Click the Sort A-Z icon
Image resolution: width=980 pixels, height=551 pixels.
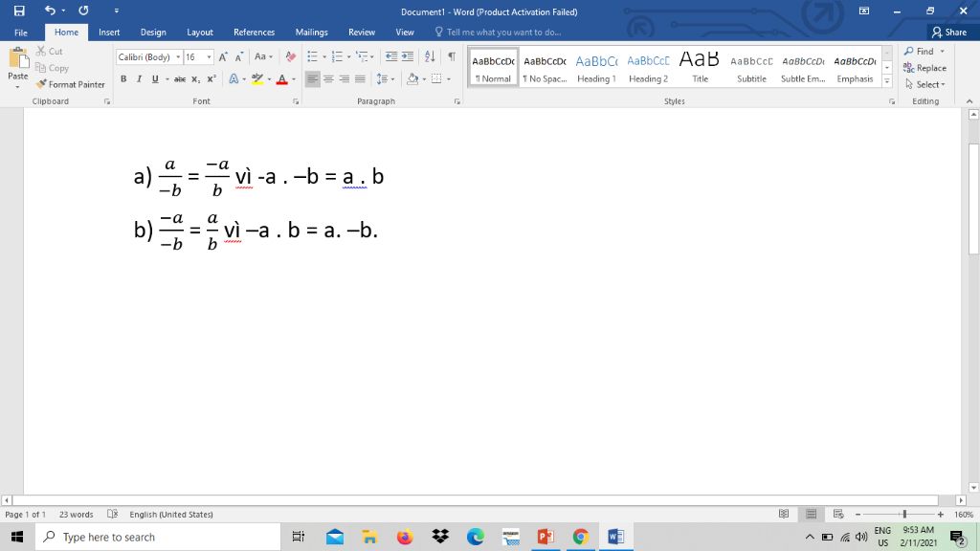430,56
